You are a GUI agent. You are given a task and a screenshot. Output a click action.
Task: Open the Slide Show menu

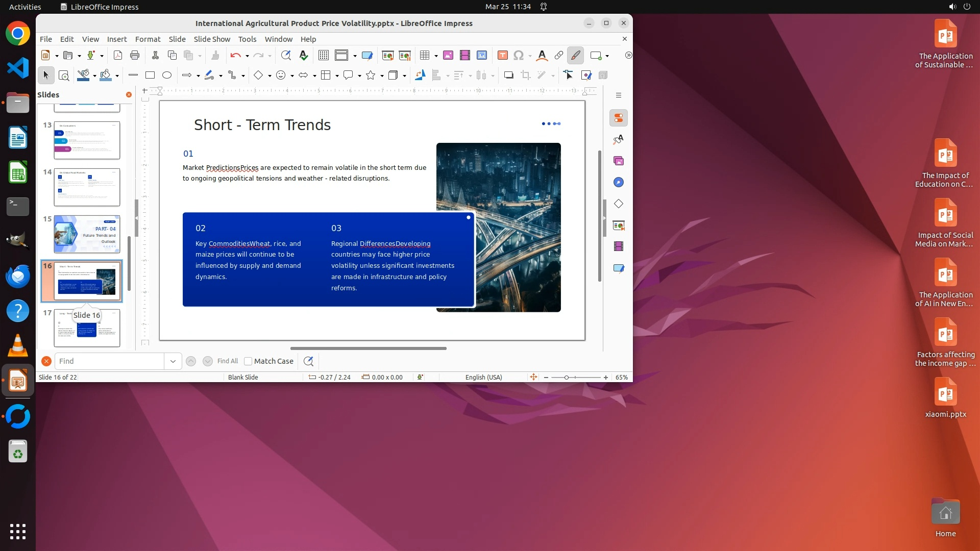(212, 39)
